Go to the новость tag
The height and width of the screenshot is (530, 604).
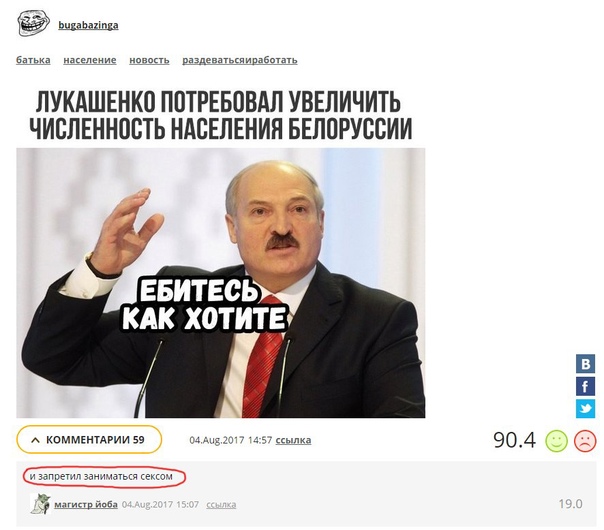pyautogui.click(x=149, y=60)
